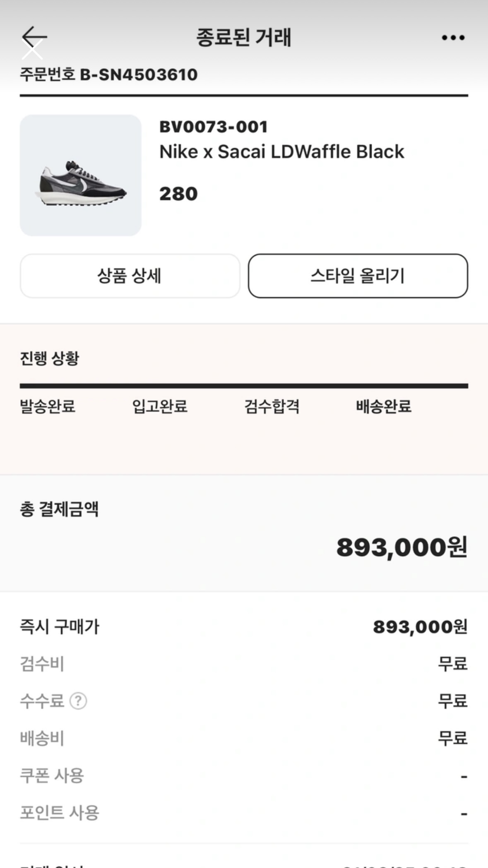Open the three-dot more options menu
488x868 pixels.
pos(453,38)
